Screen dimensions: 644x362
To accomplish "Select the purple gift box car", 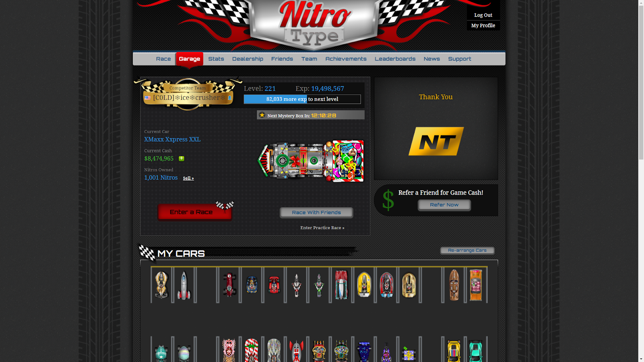I will 409,354.
